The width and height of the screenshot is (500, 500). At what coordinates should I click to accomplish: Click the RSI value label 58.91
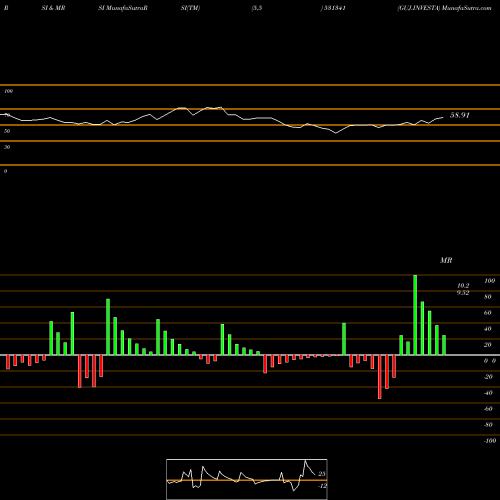coord(460,115)
